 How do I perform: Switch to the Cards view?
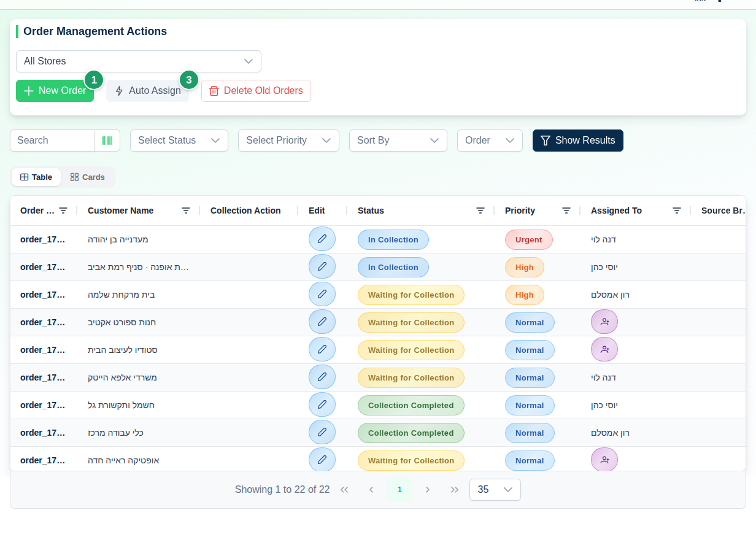(87, 177)
